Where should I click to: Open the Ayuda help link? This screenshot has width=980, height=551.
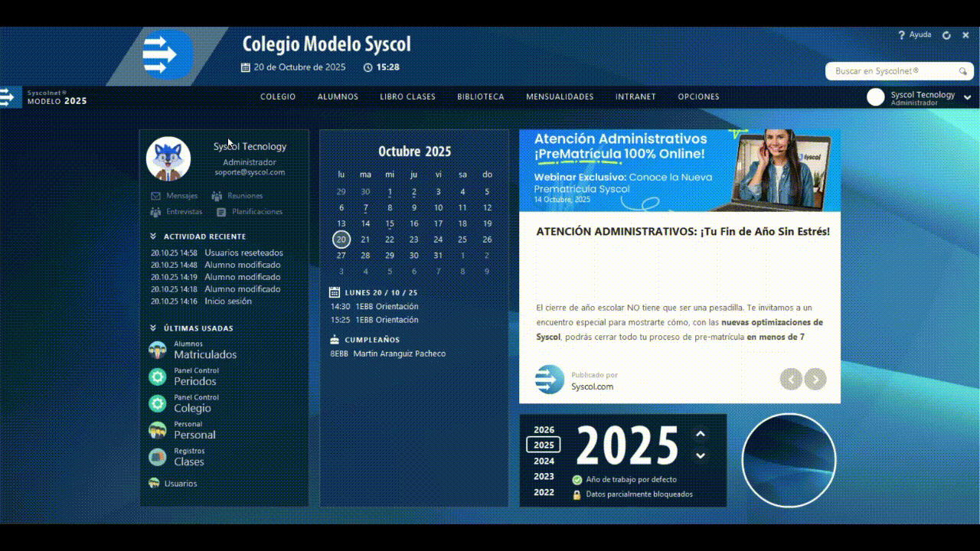tap(915, 35)
